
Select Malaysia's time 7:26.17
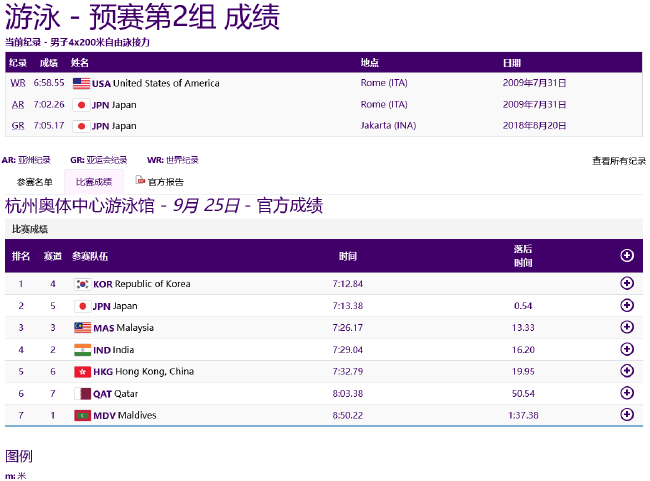tap(348, 328)
